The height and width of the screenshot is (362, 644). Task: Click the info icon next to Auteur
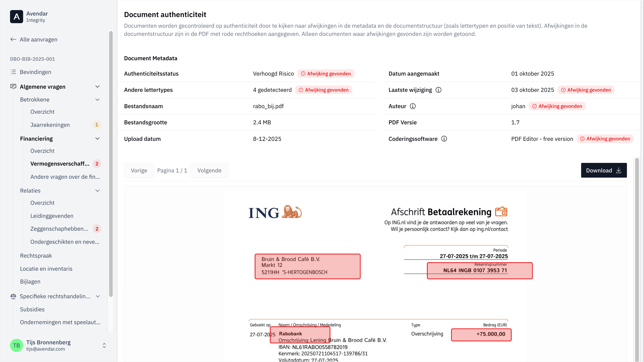pos(413,106)
